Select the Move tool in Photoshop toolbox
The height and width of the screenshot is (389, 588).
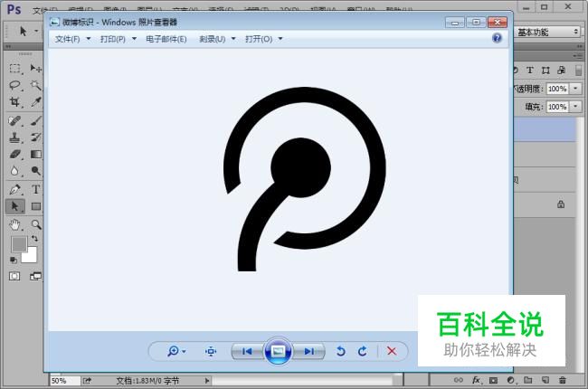click(x=35, y=69)
